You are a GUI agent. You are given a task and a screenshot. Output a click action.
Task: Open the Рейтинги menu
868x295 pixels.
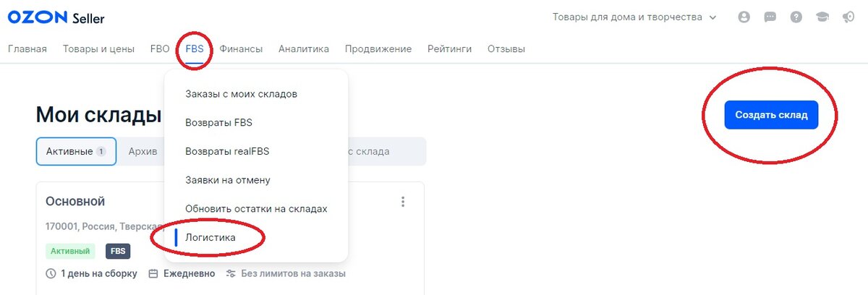tap(449, 49)
